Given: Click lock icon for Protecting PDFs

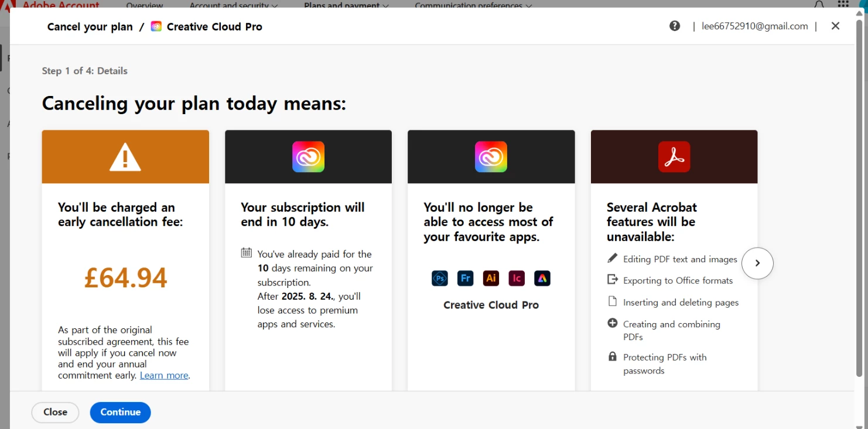Looking at the screenshot, I should 613,356.
